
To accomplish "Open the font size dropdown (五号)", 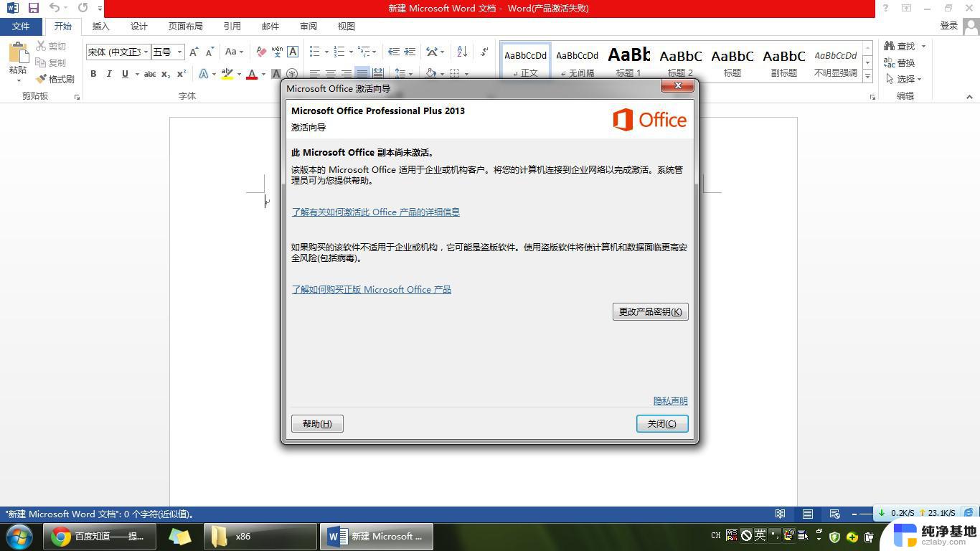I will pyautogui.click(x=179, y=52).
